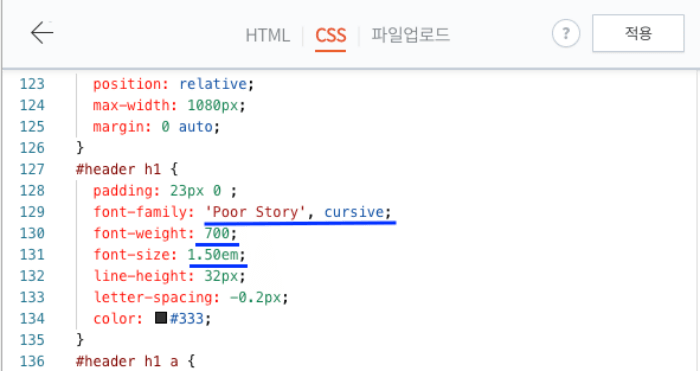Click the #333 color swatch on line 134
Image resolution: width=700 pixels, height=371 pixels.
(x=161, y=318)
